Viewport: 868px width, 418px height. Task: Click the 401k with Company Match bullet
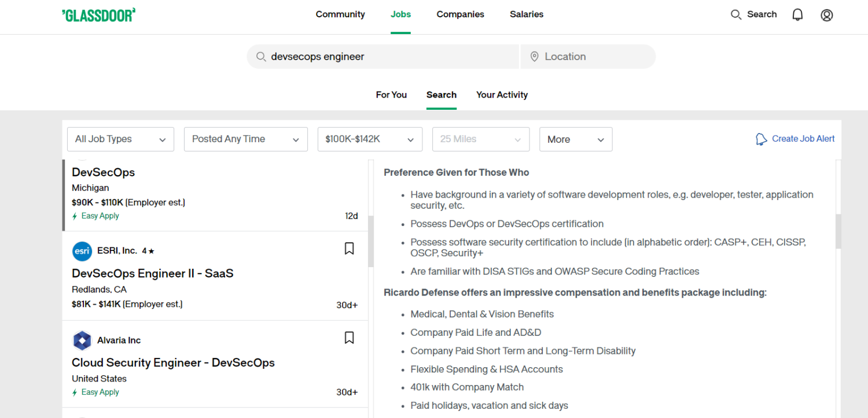click(467, 387)
